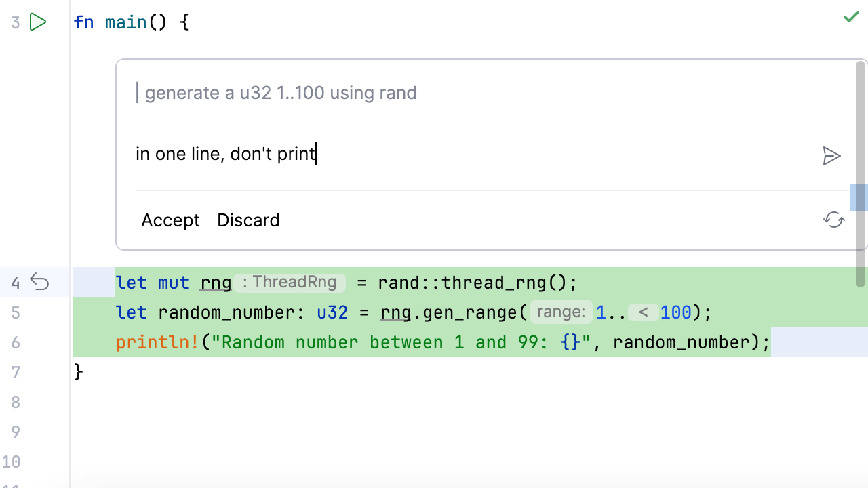Click line number 7 in the gutter
The height and width of the screenshot is (488, 868).
(16, 372)
